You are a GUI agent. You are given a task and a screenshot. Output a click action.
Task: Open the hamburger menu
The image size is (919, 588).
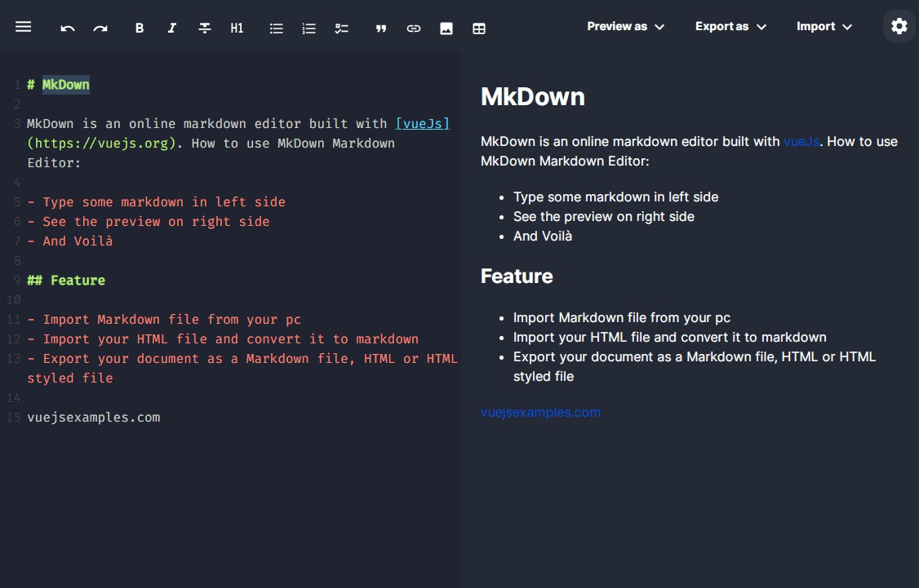point(24,27)
